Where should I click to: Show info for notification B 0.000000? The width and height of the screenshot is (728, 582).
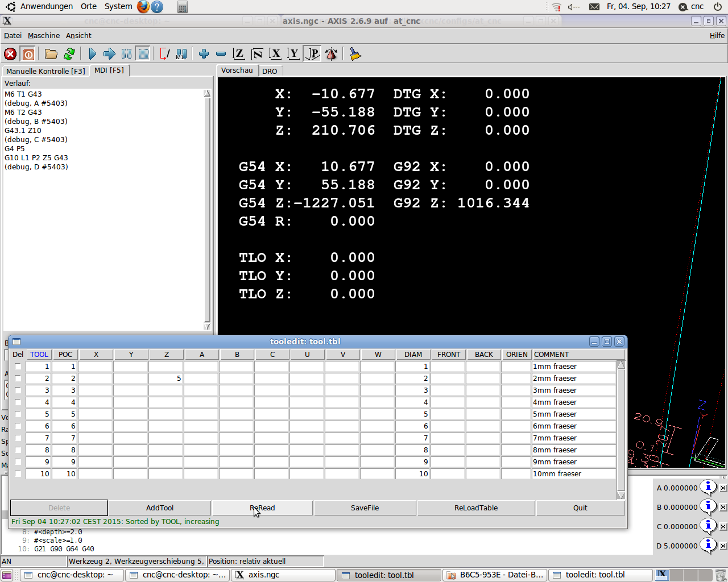click(x=708, y=506)
